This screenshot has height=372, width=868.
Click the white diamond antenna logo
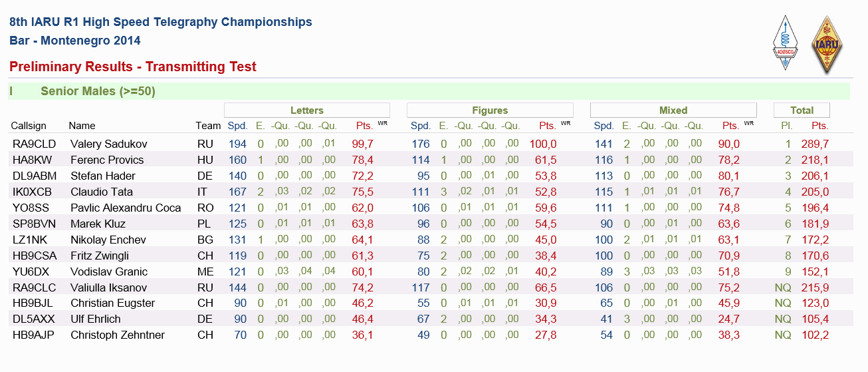[x=786, y=43]
